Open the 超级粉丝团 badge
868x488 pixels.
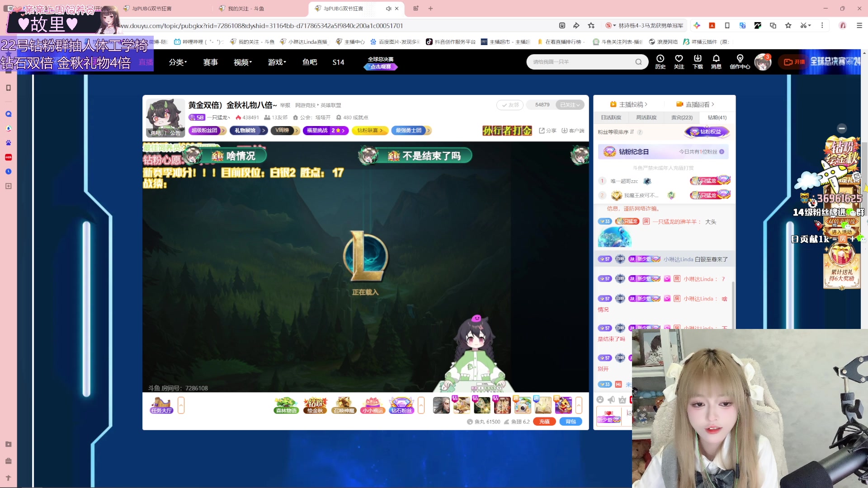coord(208,131)
